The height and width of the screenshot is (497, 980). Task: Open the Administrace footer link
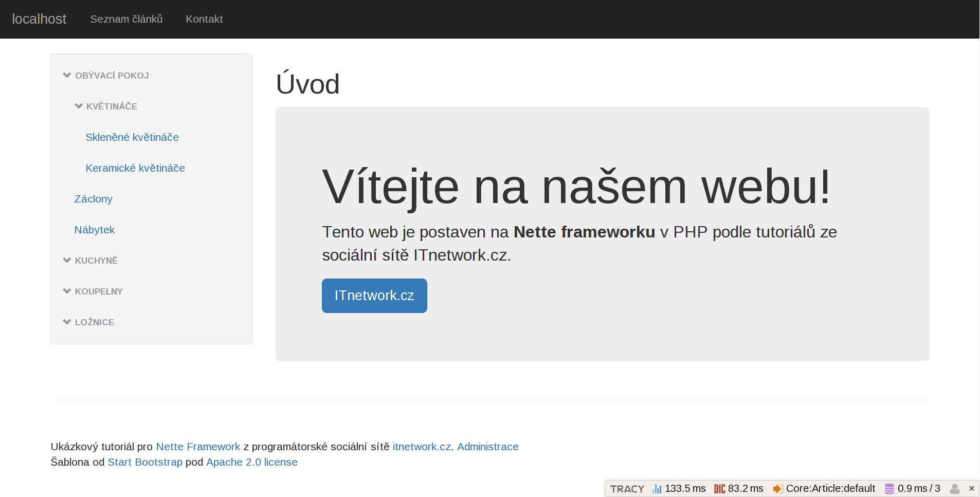coord(488,447)
